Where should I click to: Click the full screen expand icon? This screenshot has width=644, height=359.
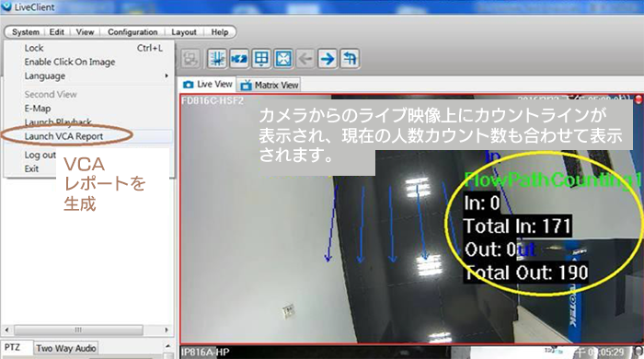tap(283, 59)
